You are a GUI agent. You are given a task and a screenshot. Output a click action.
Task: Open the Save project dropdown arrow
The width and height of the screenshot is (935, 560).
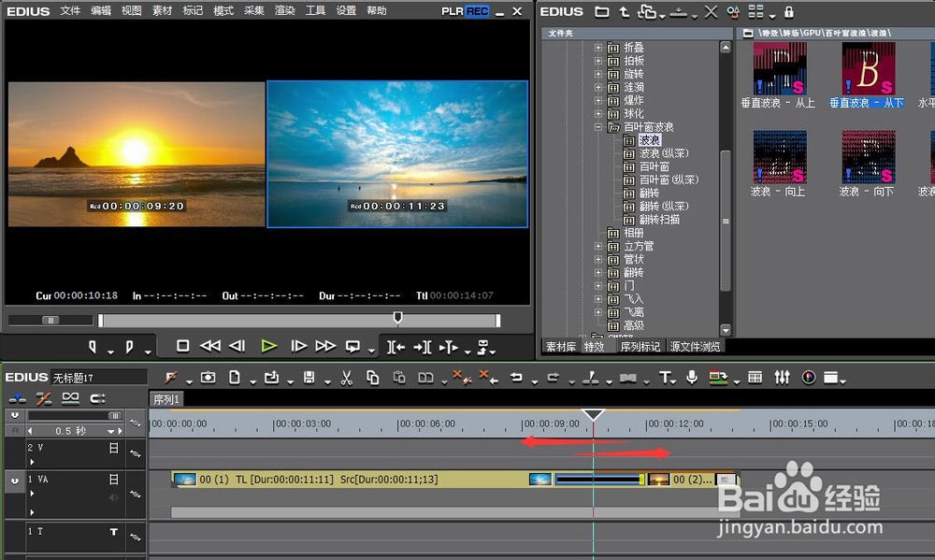[327, 381]
